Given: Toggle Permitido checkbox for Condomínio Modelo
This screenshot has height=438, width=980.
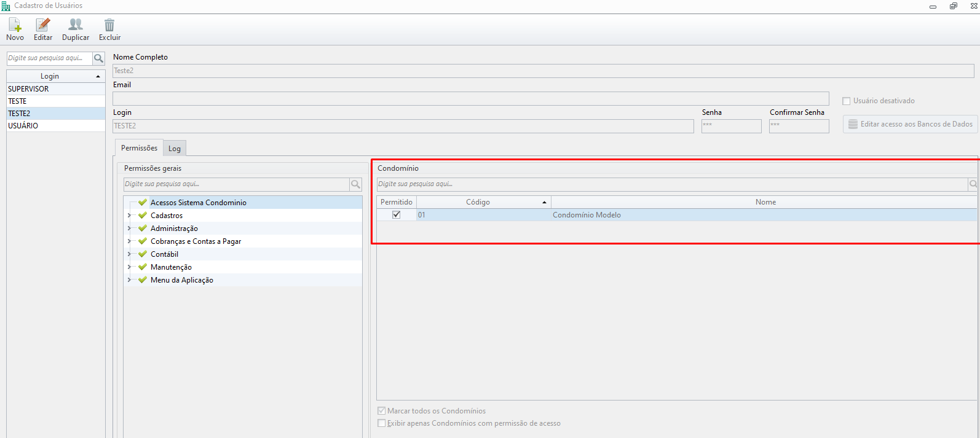Looking at the screenshot, I should click(x=397, y=215).
